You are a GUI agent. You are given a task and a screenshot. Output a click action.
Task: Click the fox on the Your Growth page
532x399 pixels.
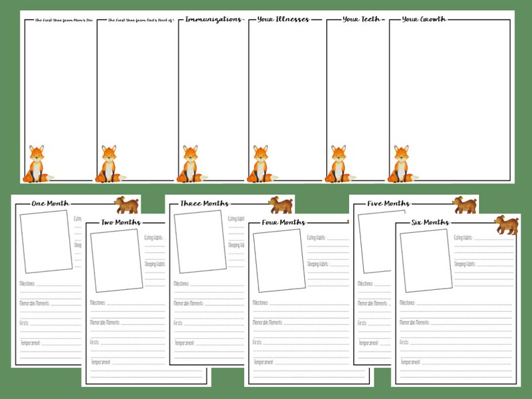403,164
